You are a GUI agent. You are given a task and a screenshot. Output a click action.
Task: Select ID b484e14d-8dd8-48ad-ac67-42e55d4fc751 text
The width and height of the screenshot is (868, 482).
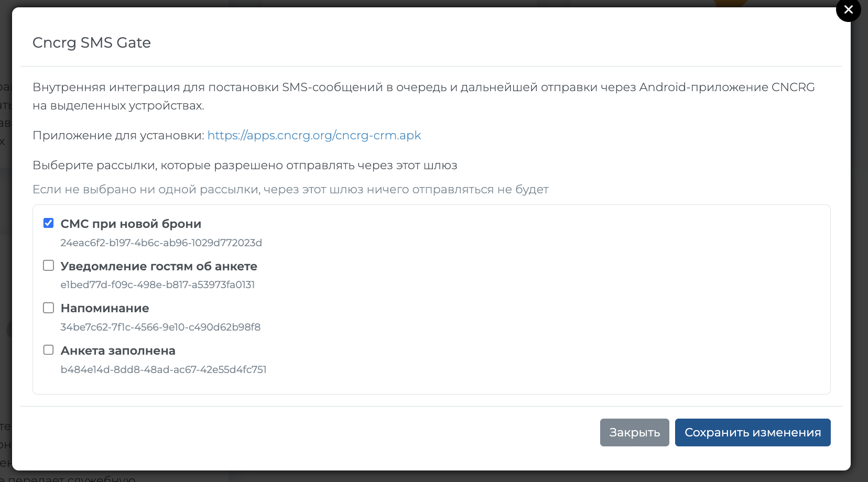164,369
